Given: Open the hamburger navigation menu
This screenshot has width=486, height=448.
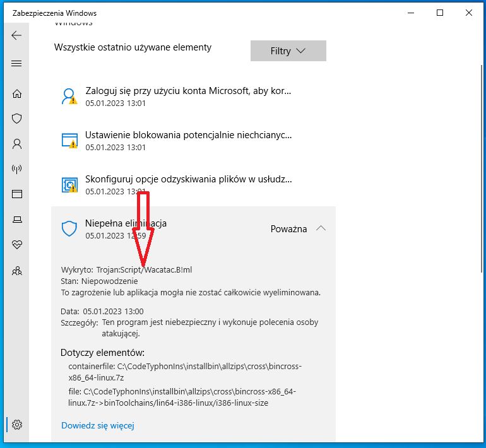Looking at the screenshot, I should pos(16,64).
